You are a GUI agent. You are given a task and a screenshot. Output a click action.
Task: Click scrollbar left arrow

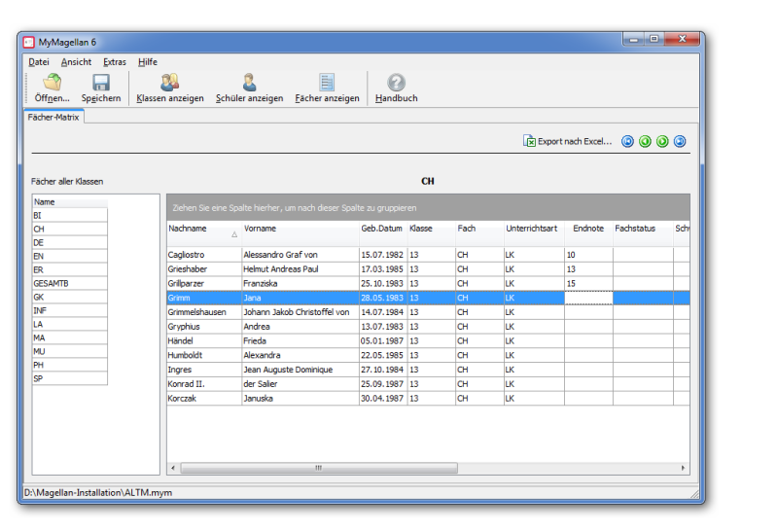[173, 468]
